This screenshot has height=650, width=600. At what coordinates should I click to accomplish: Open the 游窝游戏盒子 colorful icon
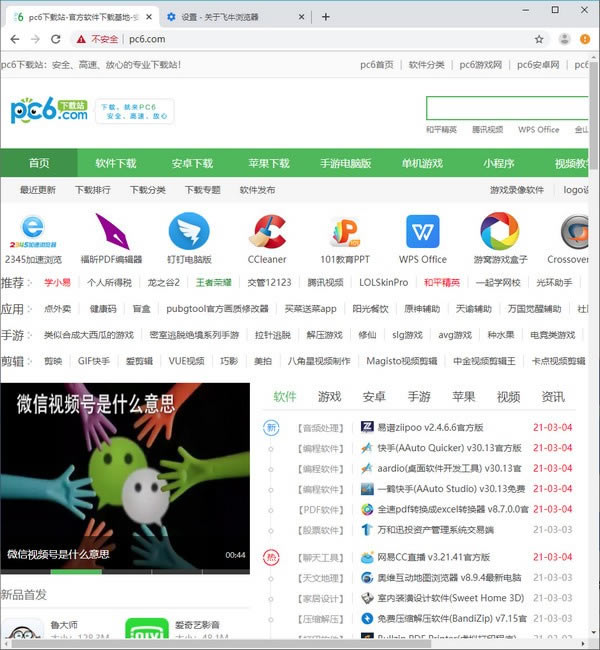tap(500, 231)
